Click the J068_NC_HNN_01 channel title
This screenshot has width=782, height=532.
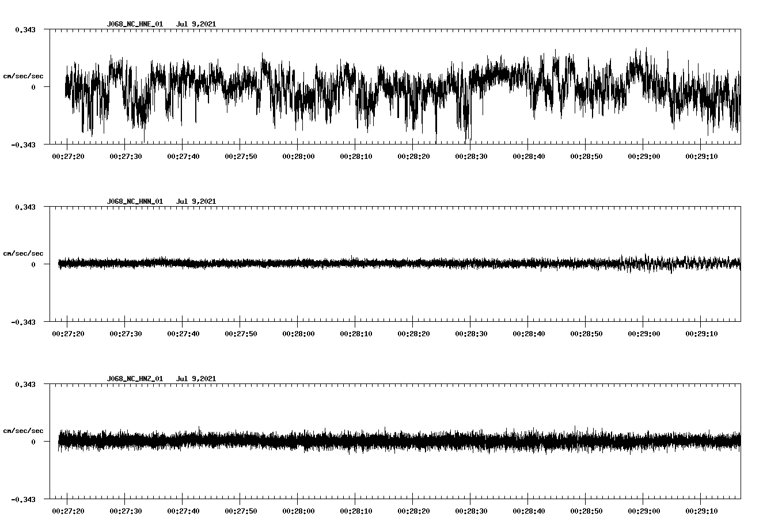(135, 202)
